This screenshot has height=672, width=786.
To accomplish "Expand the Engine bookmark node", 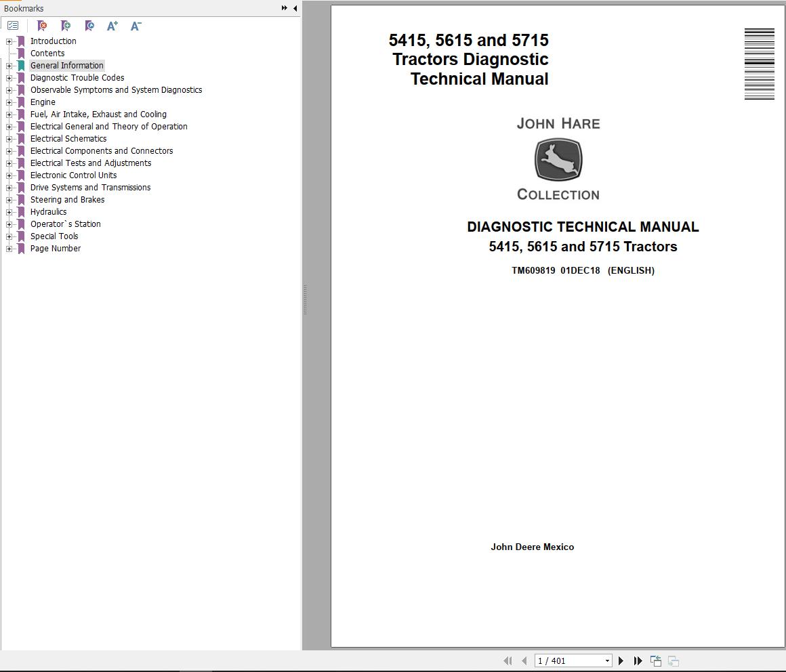I will [9, 102].
